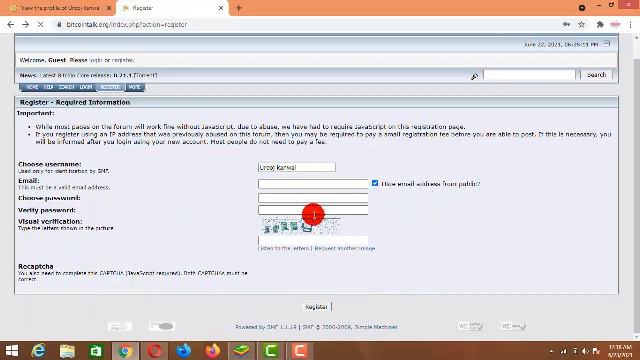Open the MORE forum menu tab
Screen dimensions: 640x360
pyautogui.click(x=134, y=87)
